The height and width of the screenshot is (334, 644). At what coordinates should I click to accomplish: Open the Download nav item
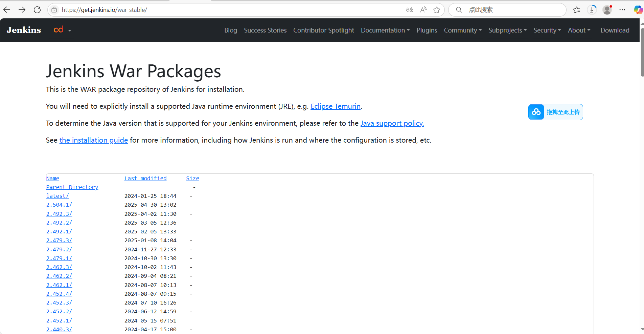[x=615, y=30]
